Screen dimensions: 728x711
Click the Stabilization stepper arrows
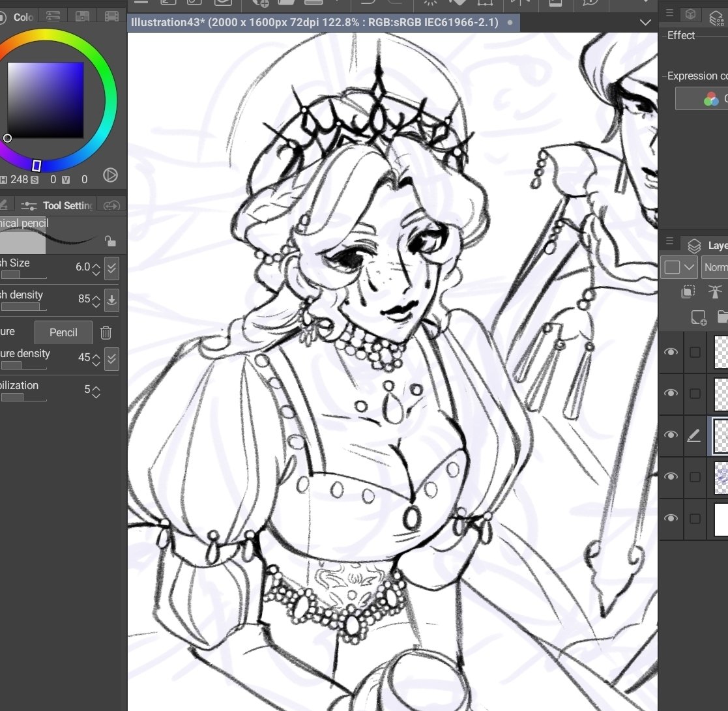[96, 392]
